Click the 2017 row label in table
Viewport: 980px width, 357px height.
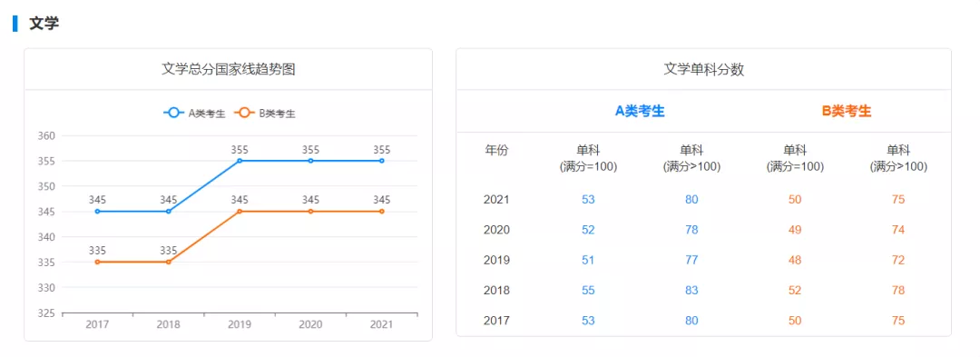tap(497, 321)
